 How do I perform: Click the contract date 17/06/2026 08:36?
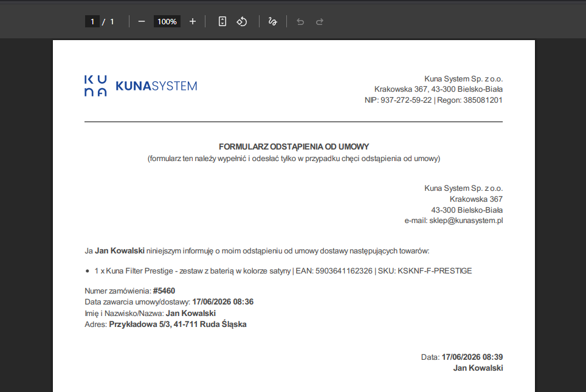[x=222, y=301]
